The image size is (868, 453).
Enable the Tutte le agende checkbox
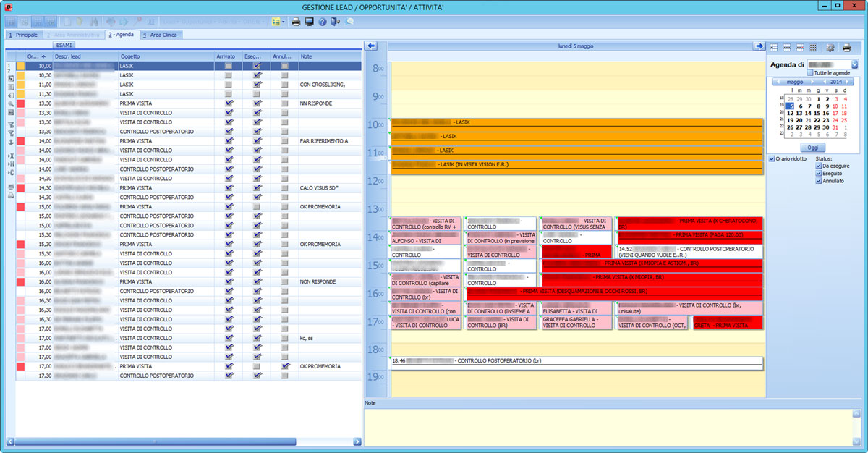[810, 73]
